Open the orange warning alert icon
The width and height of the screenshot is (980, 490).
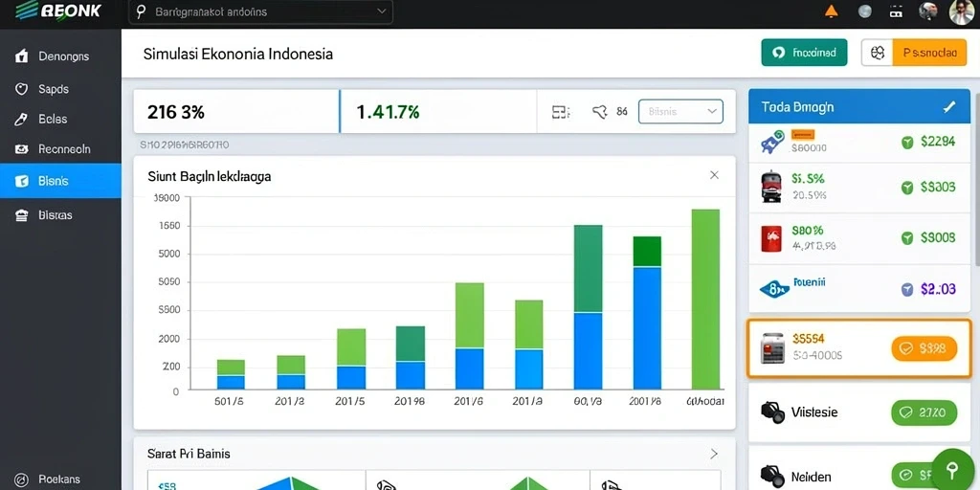[831, 11]
